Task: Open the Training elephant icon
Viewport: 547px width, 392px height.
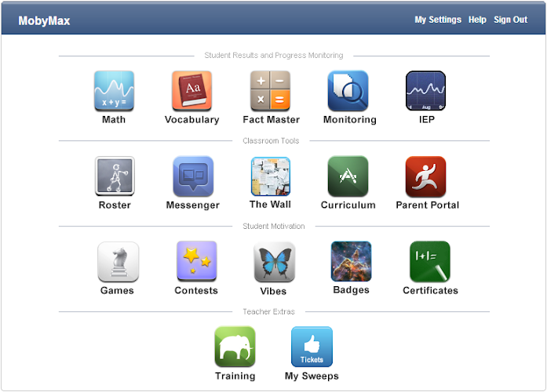Action: [235, 347]
